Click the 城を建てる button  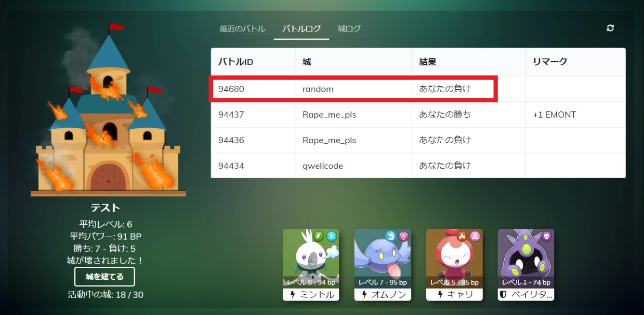tap(105, 277)
